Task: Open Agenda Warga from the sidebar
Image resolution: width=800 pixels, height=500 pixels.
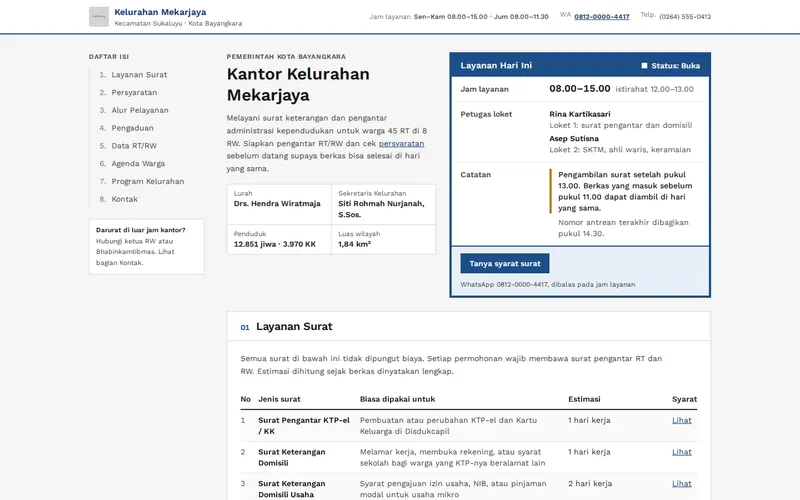Action: (138, 164)
